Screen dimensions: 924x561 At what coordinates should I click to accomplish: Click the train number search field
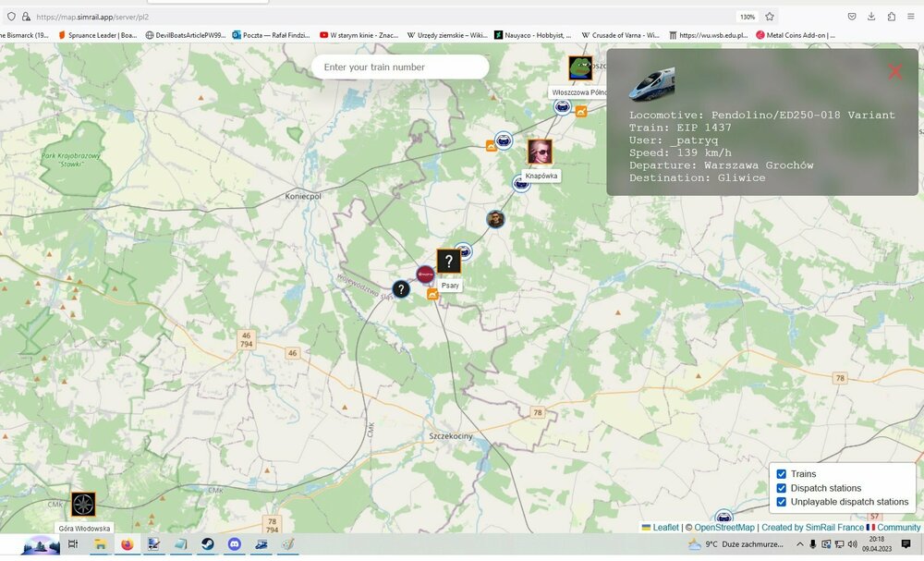pyautogui.click(x=400, y=67)
